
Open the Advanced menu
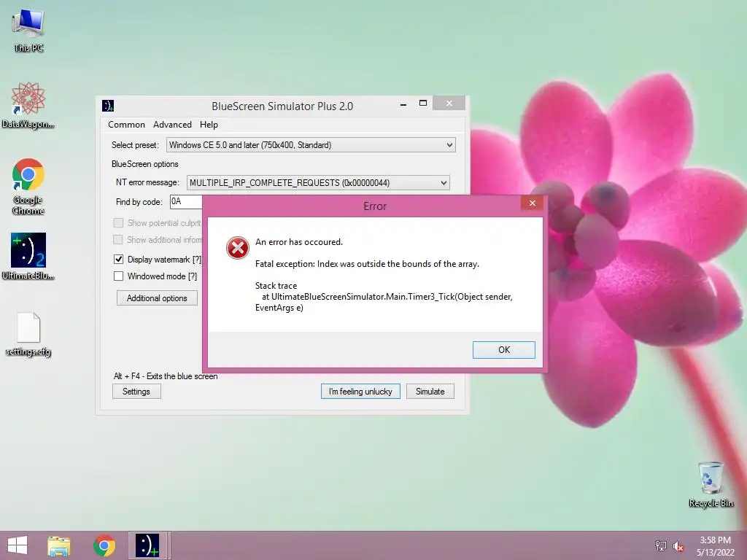click(x=172, y=125)
